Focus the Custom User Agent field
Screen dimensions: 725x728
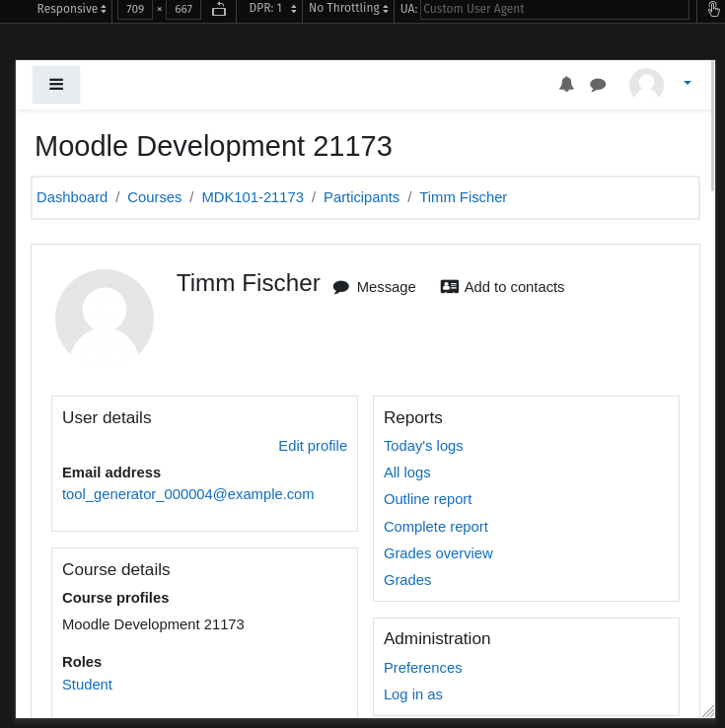(x=554, y=9)
